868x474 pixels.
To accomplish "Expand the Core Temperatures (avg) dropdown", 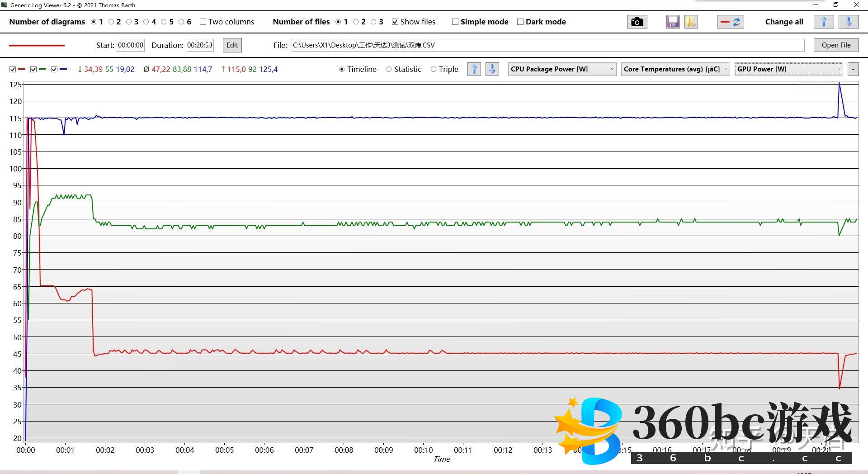I will coord(675,69).
